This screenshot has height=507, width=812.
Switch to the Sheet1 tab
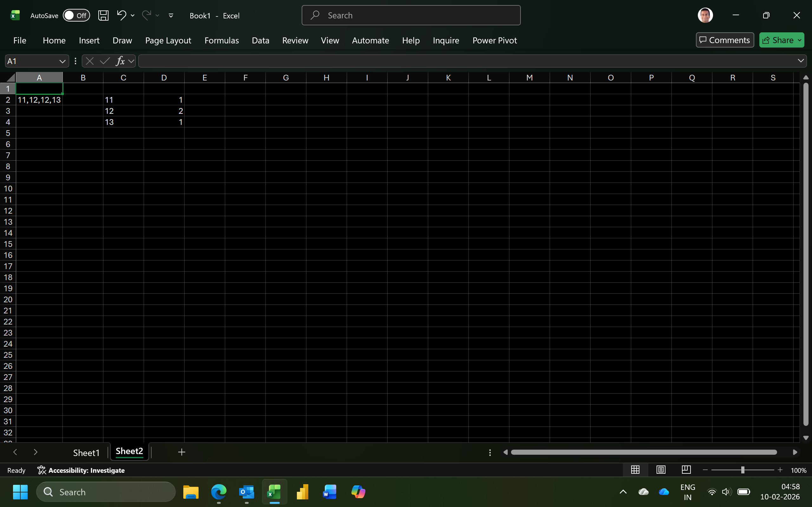click(86, 453)
